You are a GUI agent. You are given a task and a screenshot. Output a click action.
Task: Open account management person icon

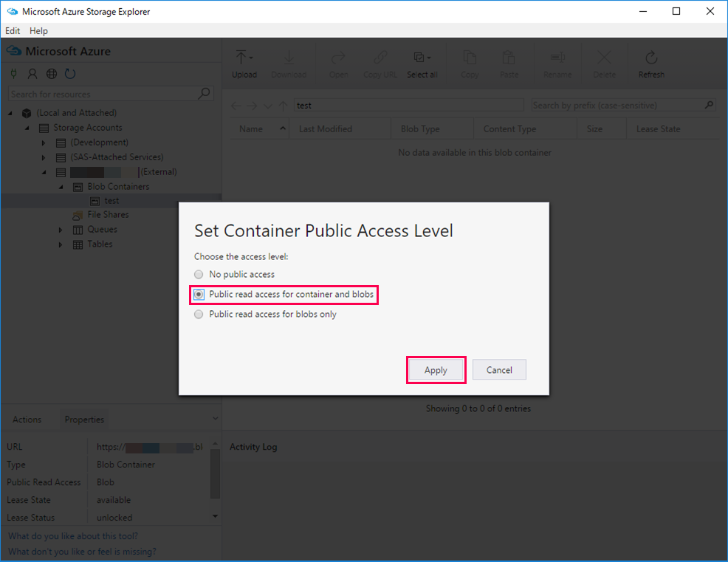click(x=32, y=73)
